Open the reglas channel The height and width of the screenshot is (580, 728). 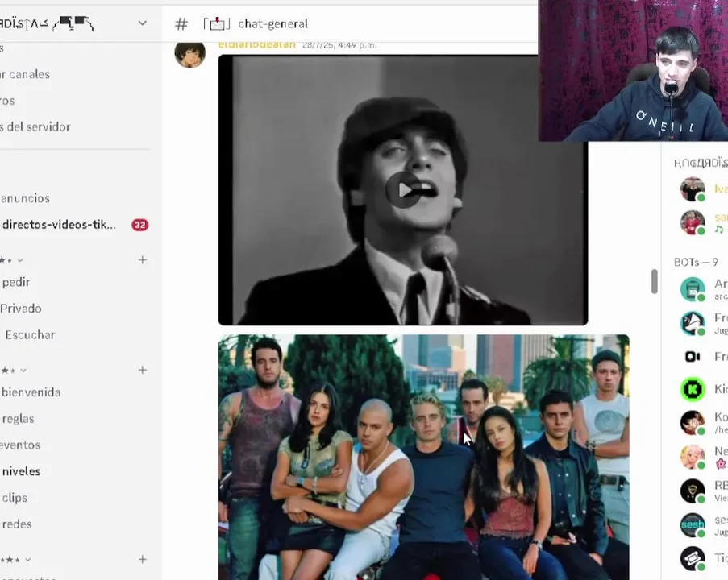(x=18, y=419)
